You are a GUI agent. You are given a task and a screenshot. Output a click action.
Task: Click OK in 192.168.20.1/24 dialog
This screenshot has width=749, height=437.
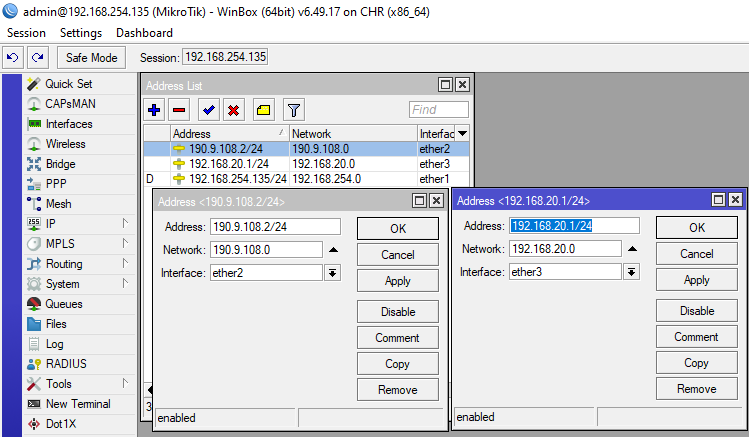click(x=697, y=228)
